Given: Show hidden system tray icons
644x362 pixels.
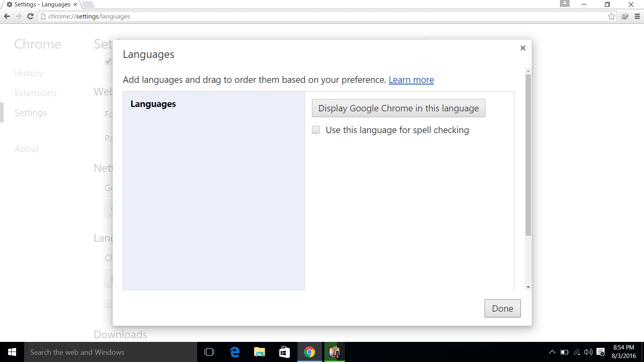Looking at the screenshot, I should coord(552,352).
